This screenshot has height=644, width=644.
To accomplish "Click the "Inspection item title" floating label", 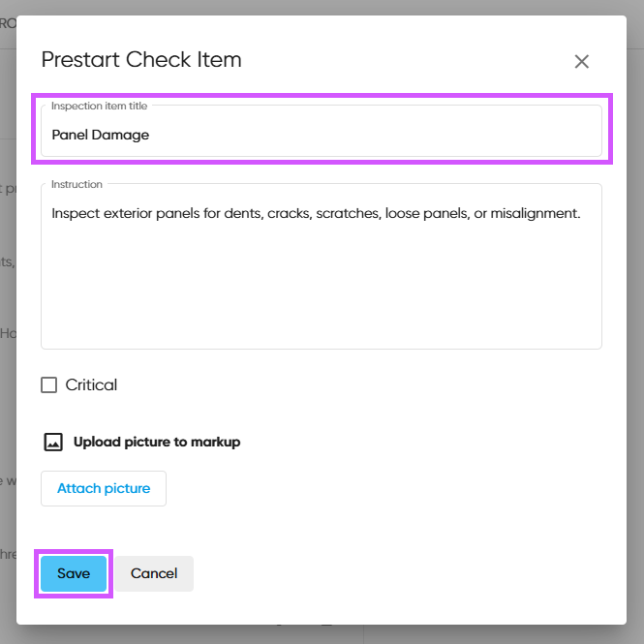I will pyautogui.click(x=100, y=106).
